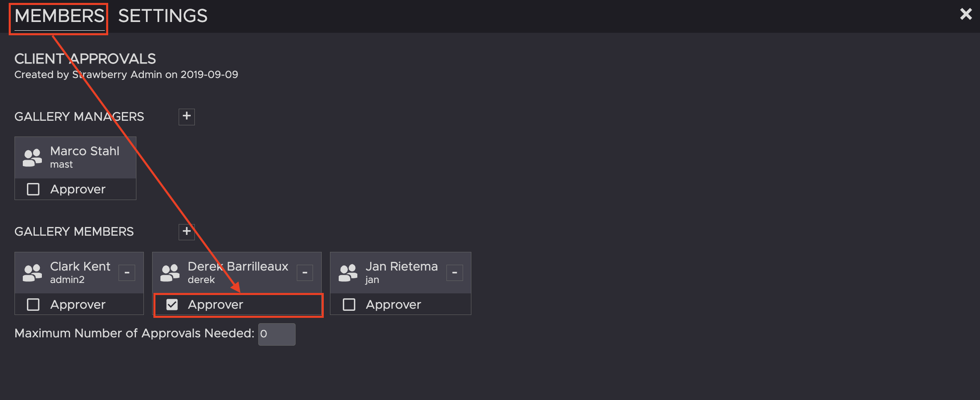Select the Marco Stahl manager name
980x400 pixels.
(85, 151)
